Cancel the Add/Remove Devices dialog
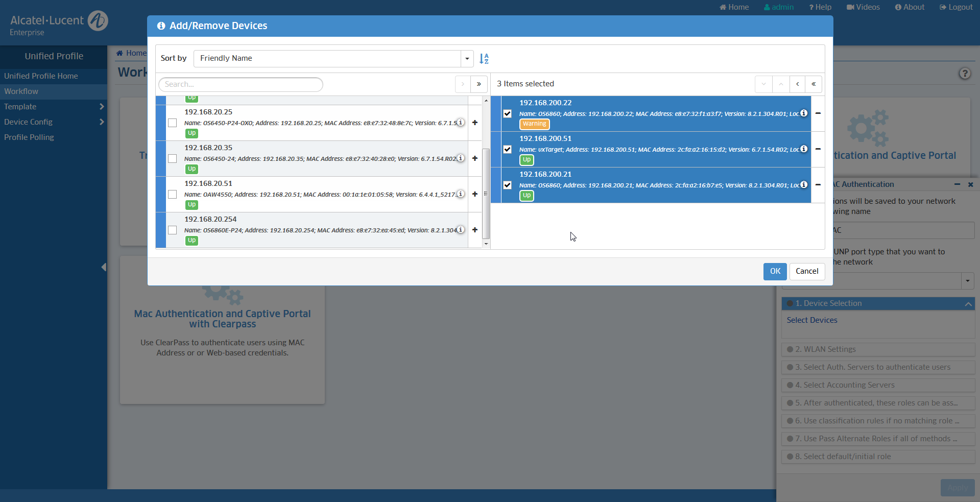This screenshot has height=502, width=980. 806,271
